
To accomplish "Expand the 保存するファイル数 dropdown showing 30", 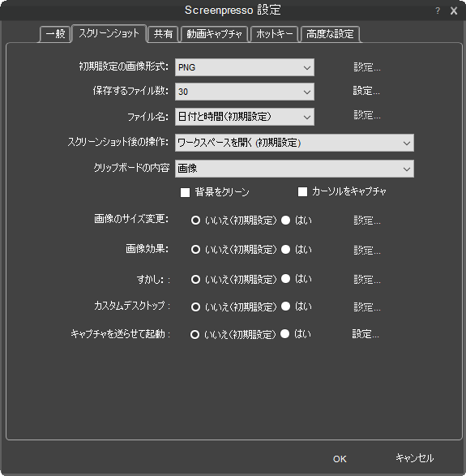I will (245, 92).
